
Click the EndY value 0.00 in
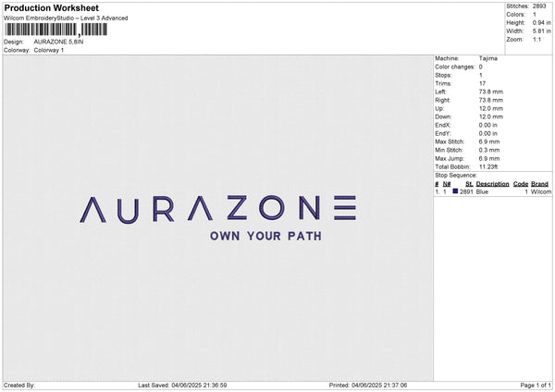(x=488, y=133)
